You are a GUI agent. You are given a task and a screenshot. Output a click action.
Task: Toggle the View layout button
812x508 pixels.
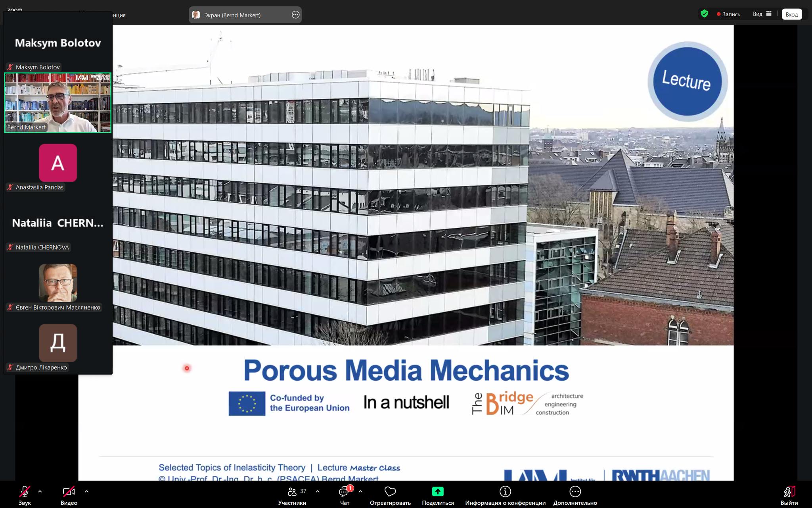point(762,14)
